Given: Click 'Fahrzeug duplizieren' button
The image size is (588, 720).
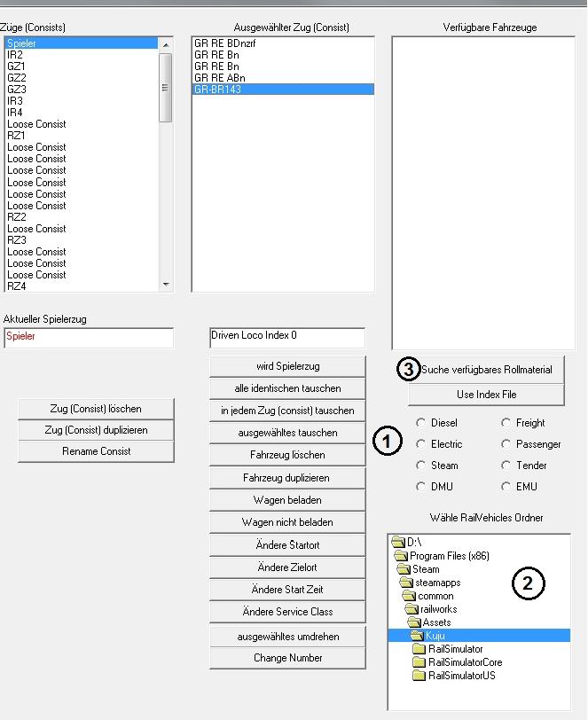Looking at the screenshot, I should pos(287,478).
